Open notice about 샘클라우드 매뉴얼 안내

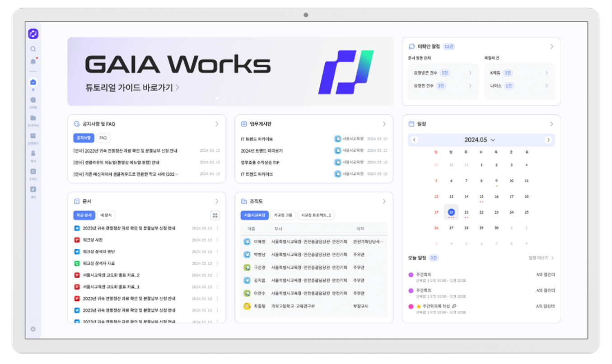coord(117,163)
